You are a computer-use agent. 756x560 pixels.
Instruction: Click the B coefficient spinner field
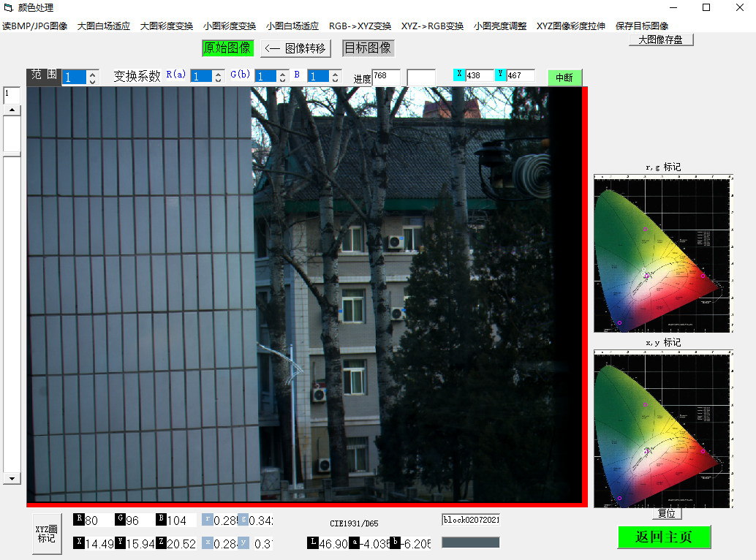tap(318, 76)
